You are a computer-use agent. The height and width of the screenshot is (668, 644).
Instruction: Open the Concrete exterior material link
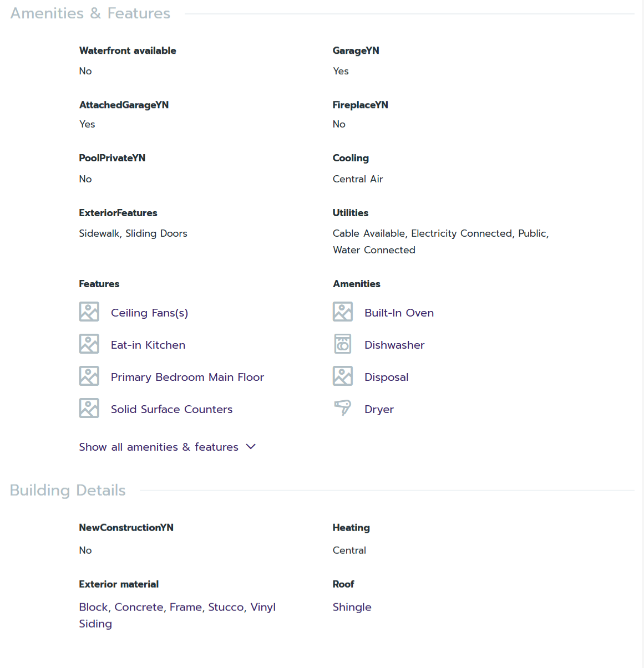click(139, 607)
